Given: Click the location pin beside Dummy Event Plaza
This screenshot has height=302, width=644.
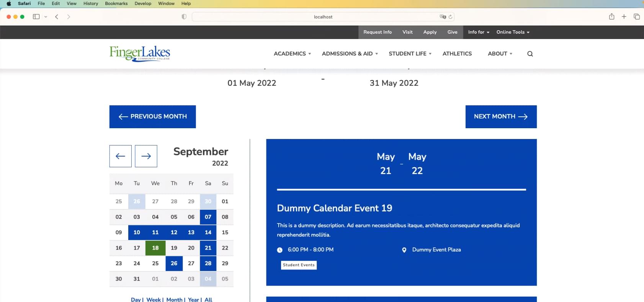Looking at the screenshot, I should (x=404, y=250).
